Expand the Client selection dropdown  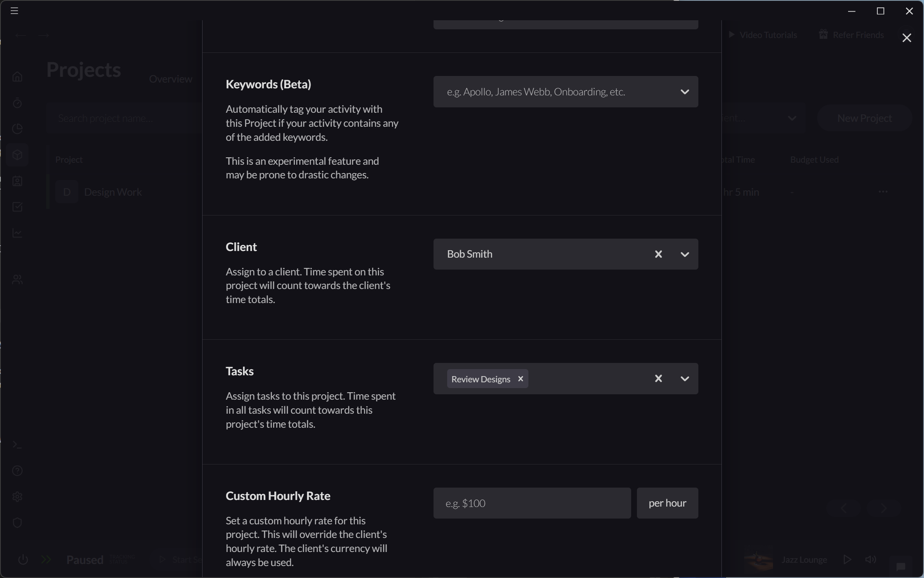[x=684, y=254]
